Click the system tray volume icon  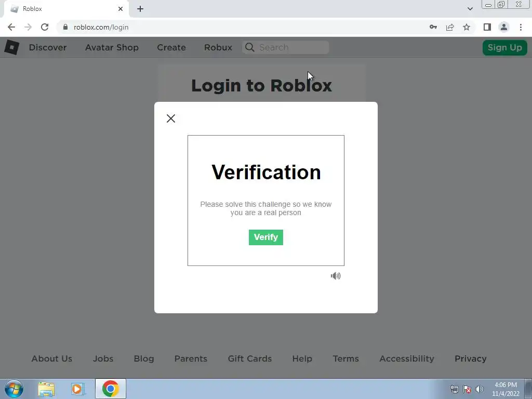pyautogui.click(x=480, y=389)
